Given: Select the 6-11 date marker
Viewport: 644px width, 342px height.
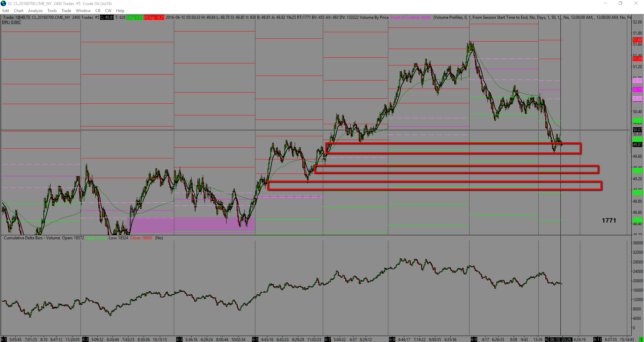Looking at the screenshot, I should [x=597, y=339].
